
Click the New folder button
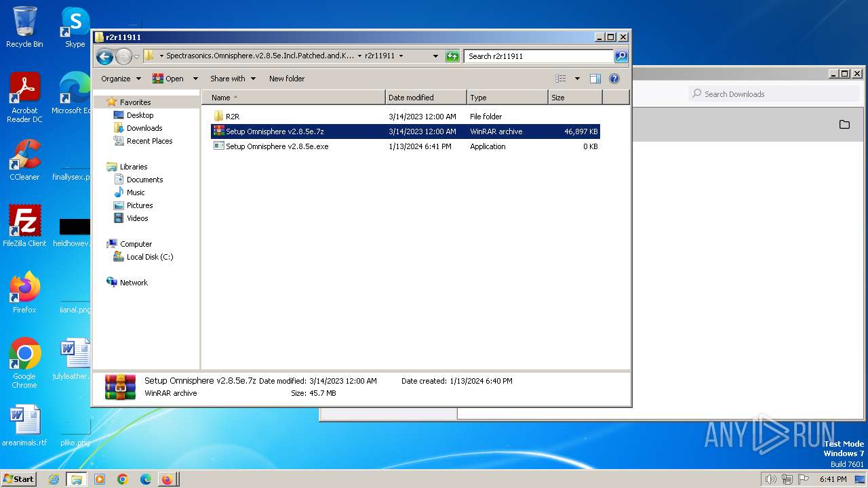287,79
